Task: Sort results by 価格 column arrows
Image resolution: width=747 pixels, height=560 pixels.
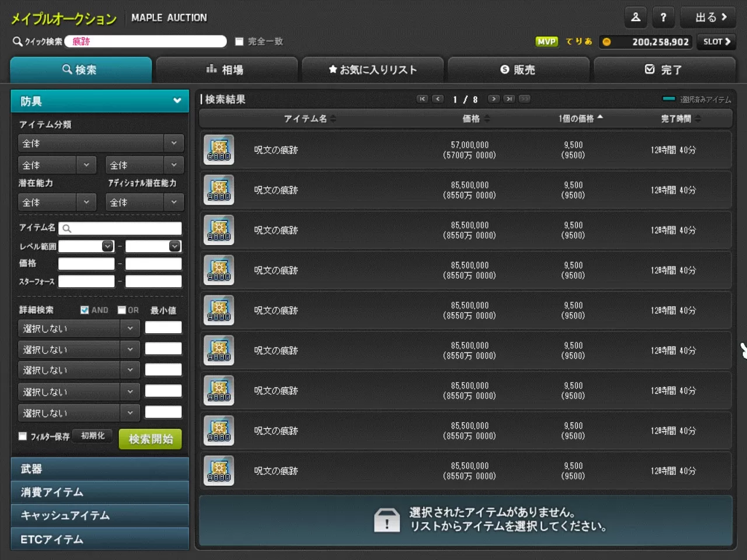Action: (487, 118)
